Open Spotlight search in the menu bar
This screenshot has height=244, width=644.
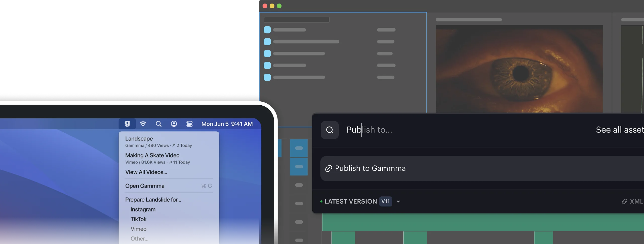click(x=158, y=124)
